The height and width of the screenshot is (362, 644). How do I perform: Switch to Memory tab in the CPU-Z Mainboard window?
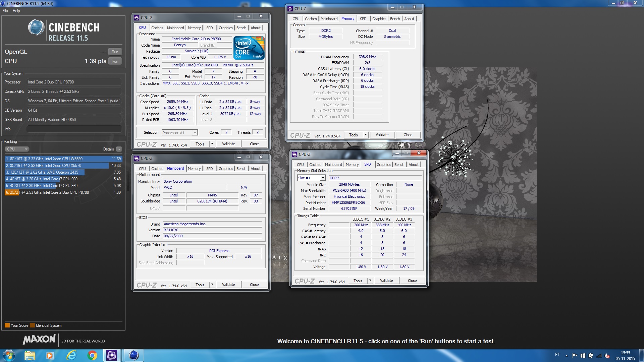[194, 169]
